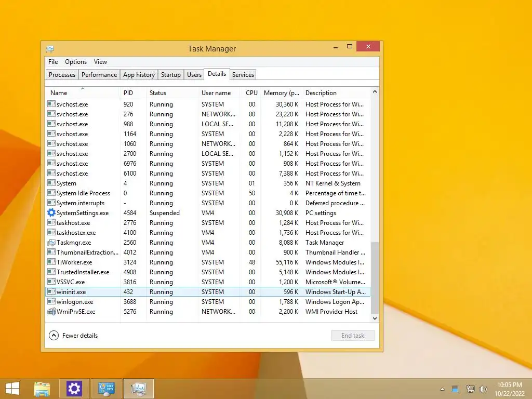Sort by the Memory column header
Viewport: 532px width, 399px height.
pos(281,92)
